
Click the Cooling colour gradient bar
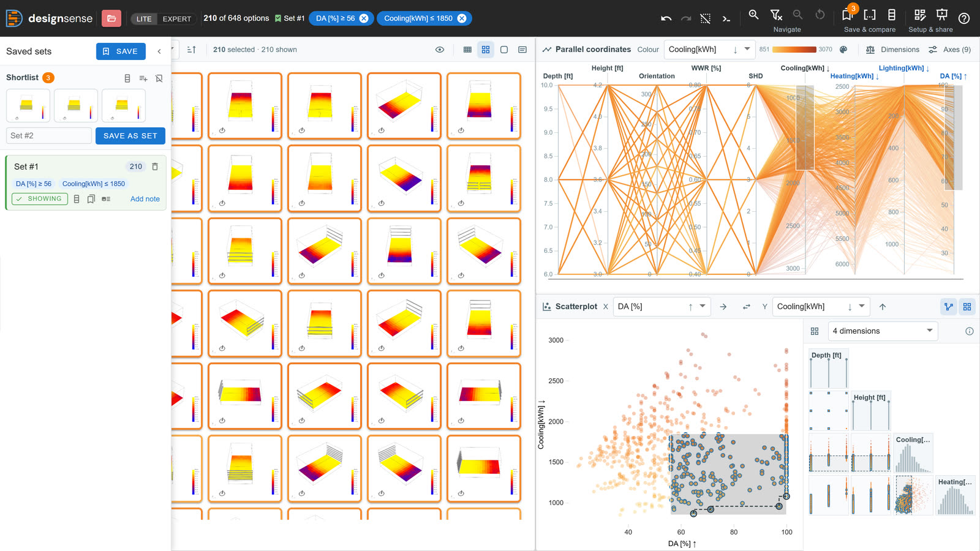click(x=794, y=50)
